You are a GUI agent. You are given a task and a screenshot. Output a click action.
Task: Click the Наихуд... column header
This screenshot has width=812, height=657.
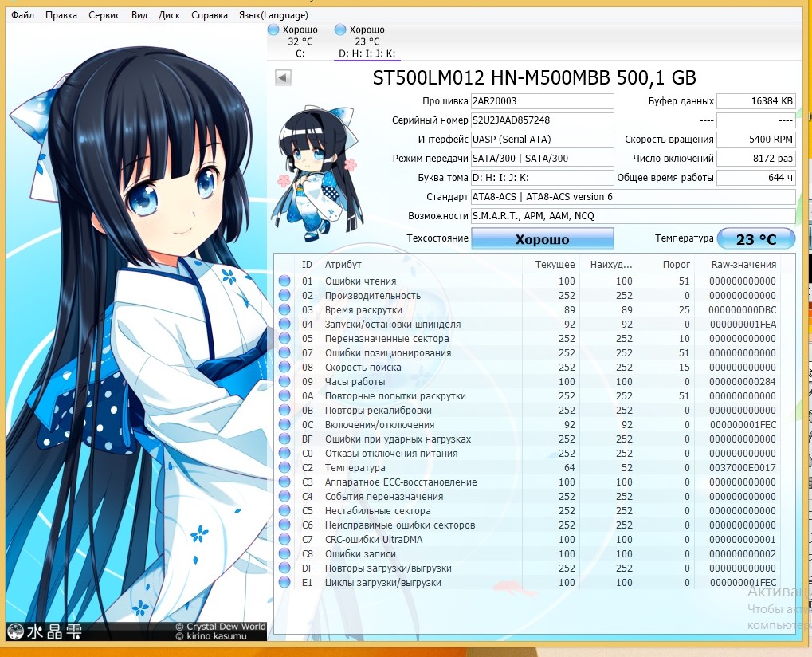pyautogui.click(x=609, y=264)
